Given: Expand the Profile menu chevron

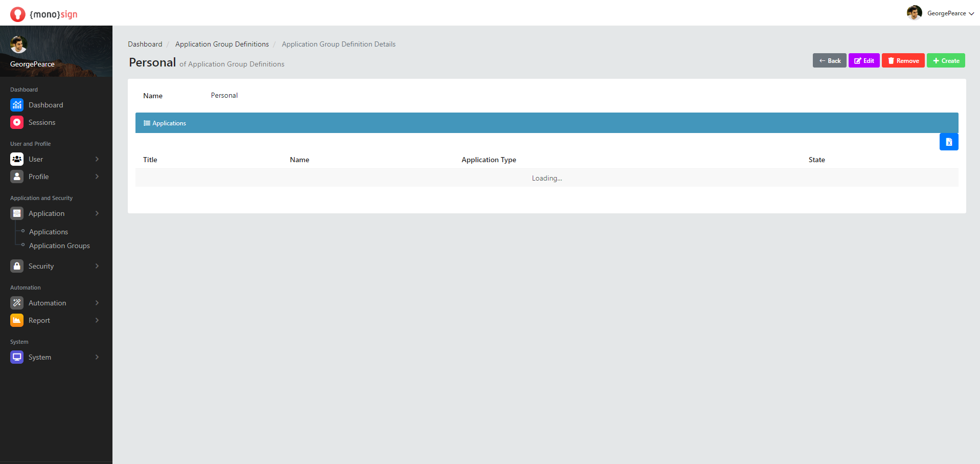Looking at the screenshot, I should 97,176.
